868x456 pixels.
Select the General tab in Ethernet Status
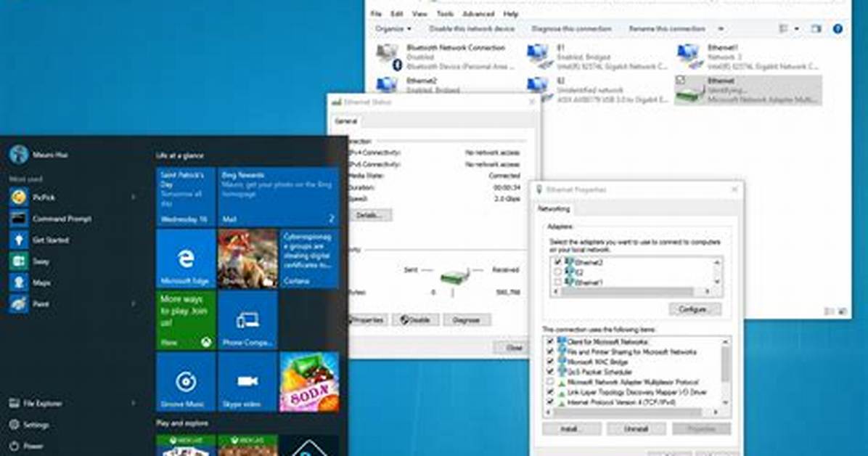pos(346,121)
